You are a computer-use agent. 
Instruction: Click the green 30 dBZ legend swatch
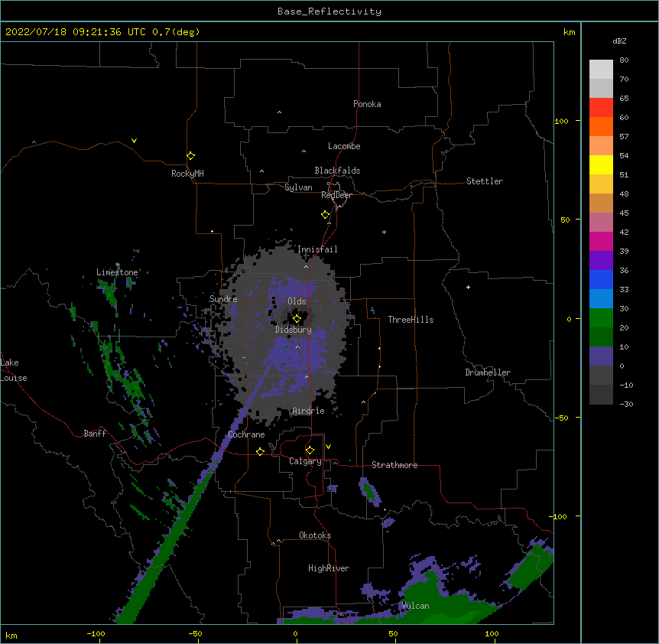click(601, 318)
